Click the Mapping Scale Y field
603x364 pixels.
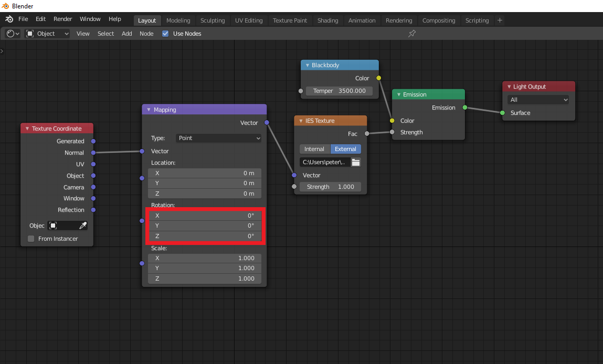click(205, 269)
